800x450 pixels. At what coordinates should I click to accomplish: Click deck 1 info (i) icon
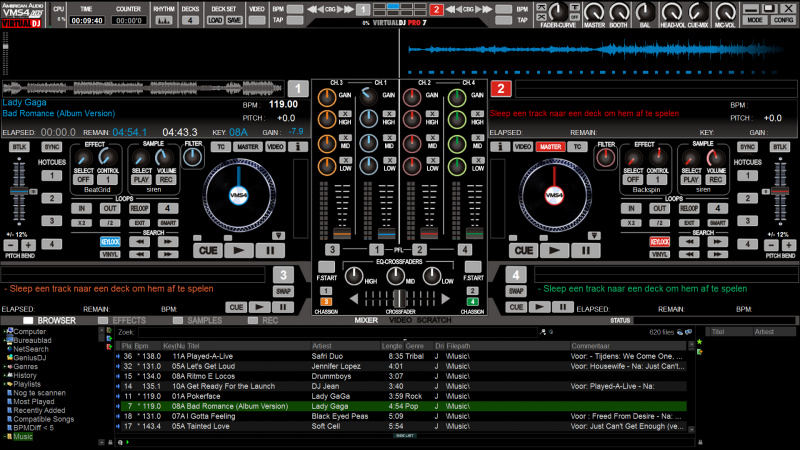(298, 147)
